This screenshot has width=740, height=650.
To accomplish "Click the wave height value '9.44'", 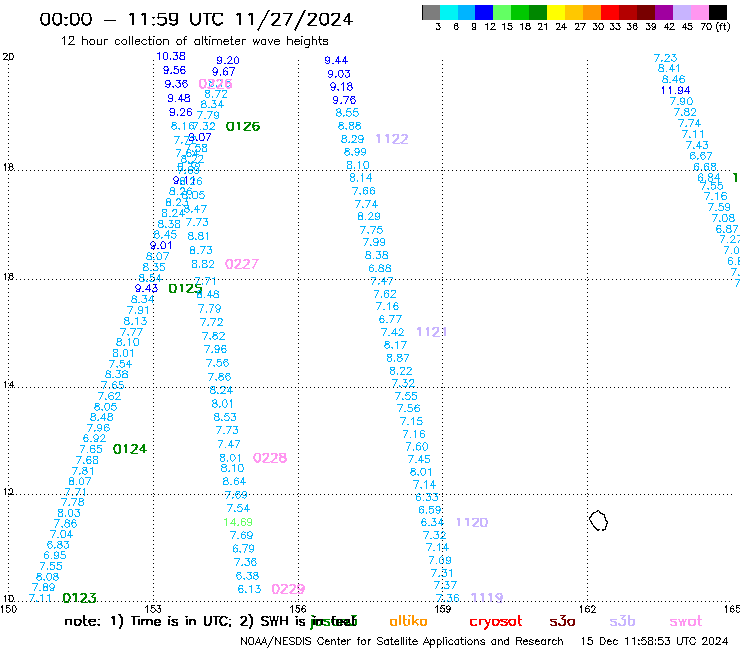I will click(336, 60).
